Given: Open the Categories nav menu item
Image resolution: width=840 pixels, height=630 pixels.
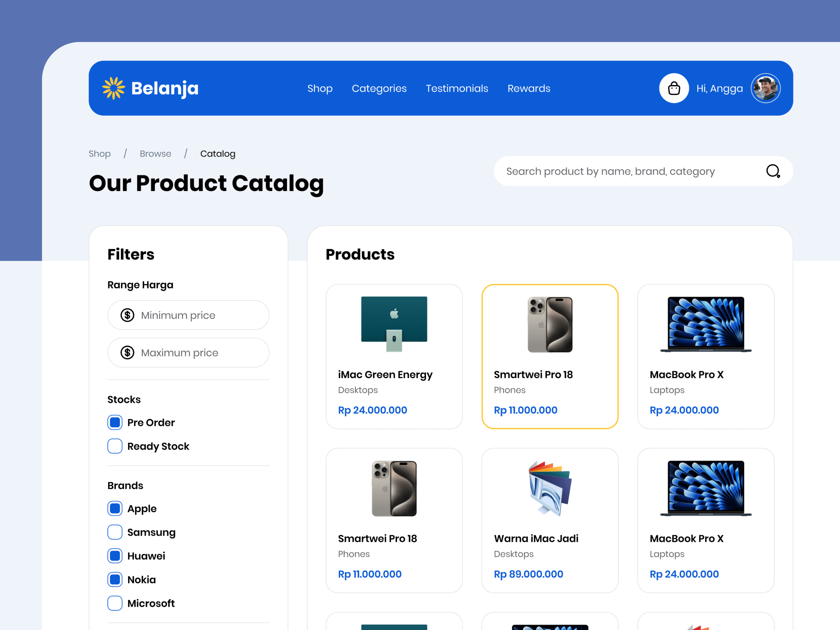Looking at the screenshot, I should [x=379, y=89].
